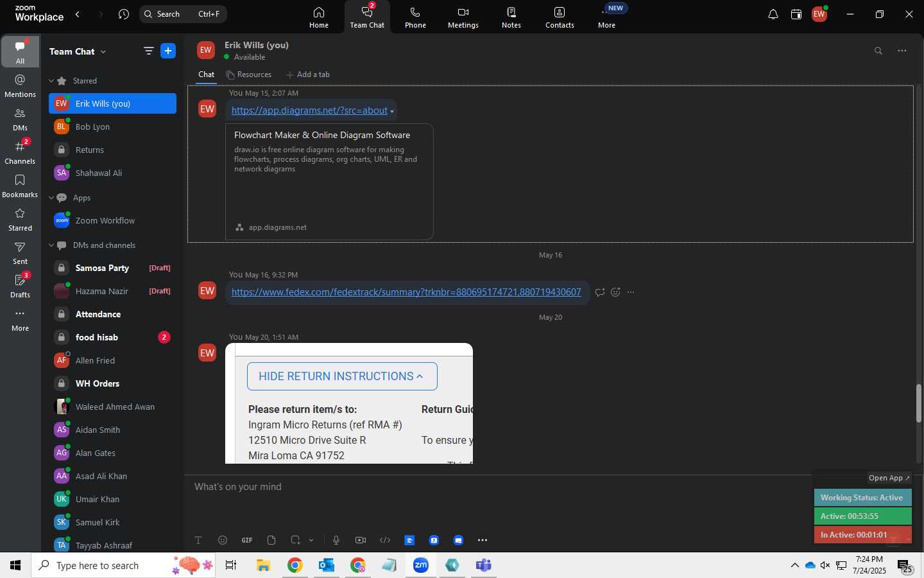
Task: Open the Meetings tab
Action: [x=463, y=17]
